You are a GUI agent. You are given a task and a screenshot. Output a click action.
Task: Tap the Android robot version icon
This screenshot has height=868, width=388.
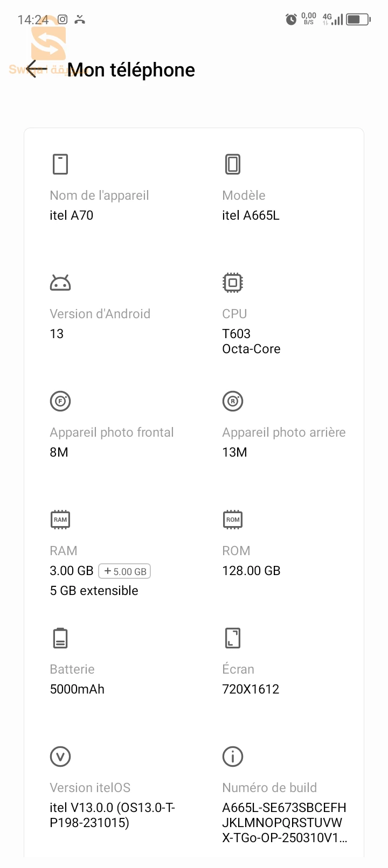point(60,283)
